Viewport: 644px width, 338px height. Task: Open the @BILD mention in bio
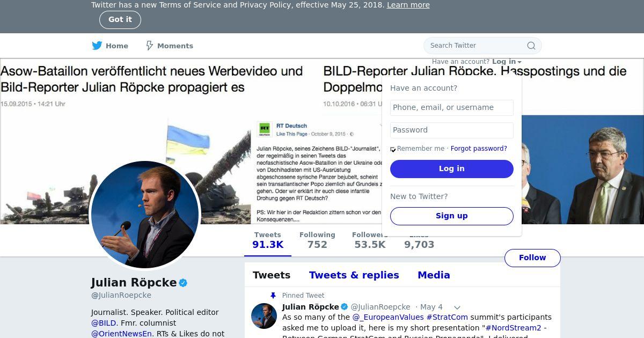tap(104, 323)
